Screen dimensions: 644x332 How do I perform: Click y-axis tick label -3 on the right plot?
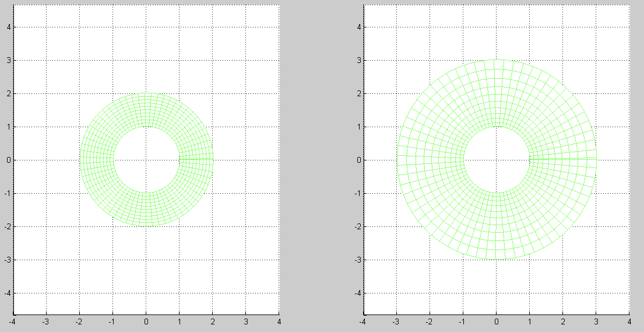[357, 260]
